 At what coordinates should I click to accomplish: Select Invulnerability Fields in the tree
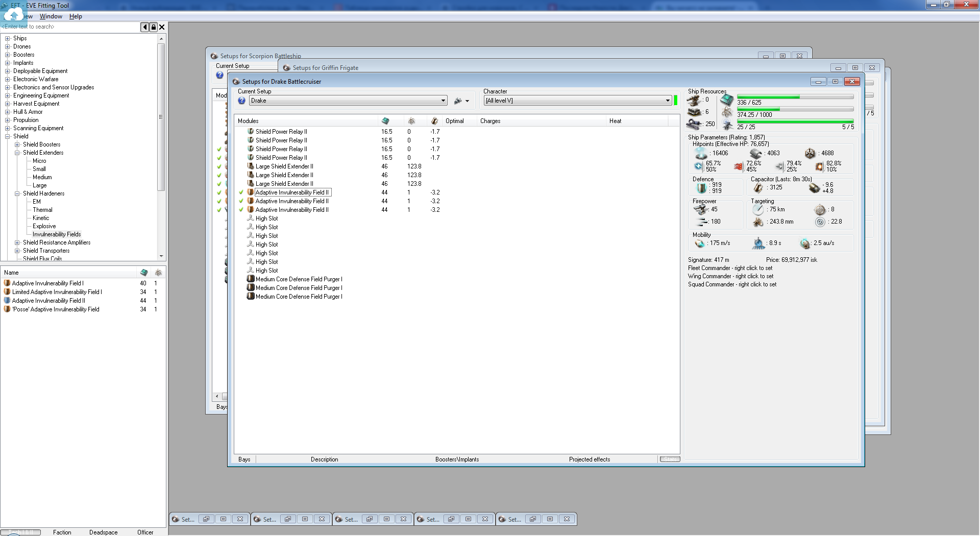pyautogui.click(x=57, y=234)
